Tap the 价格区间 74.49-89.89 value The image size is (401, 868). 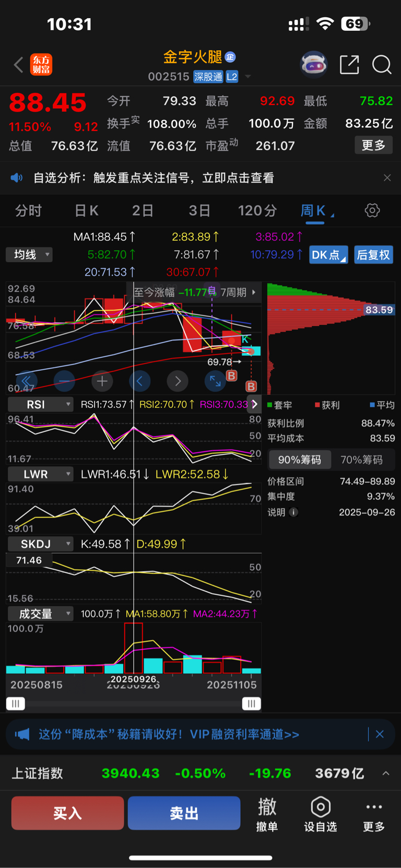pyautogui.click(x=368, y=481)
